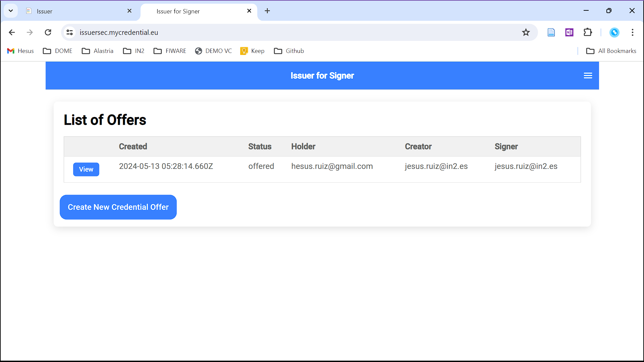
Task: Click the bookmark star icon
Action: point(526,32)
